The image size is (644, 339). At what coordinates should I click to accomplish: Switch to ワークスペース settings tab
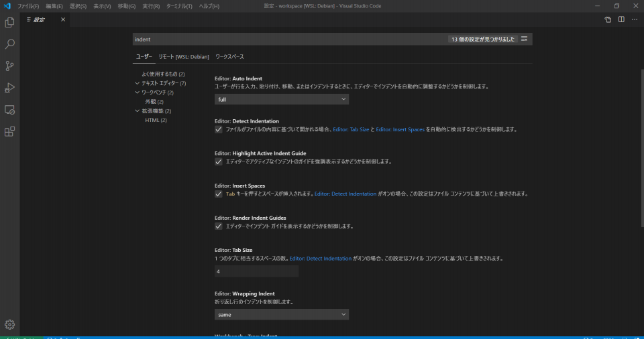pos(229,57)
